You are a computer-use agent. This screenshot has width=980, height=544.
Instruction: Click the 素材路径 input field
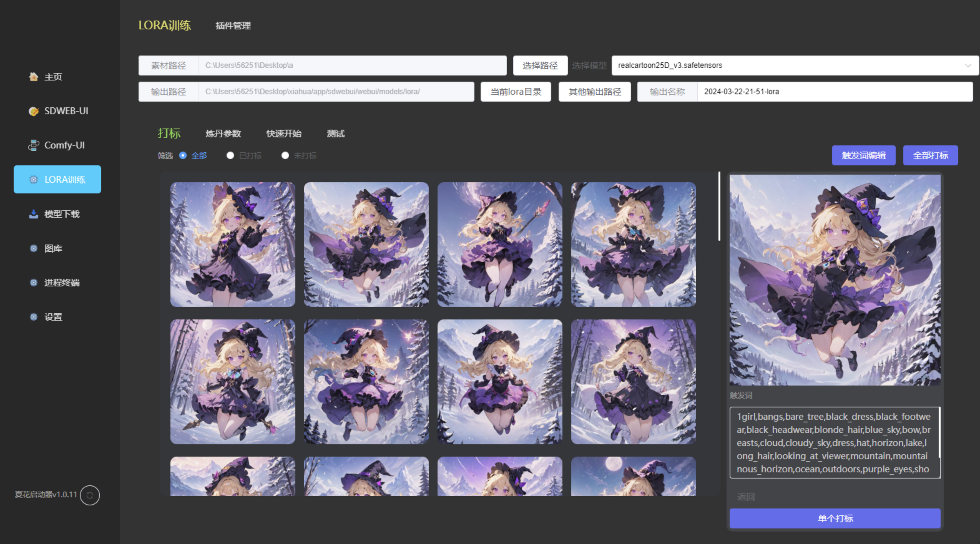coord(352,66)
